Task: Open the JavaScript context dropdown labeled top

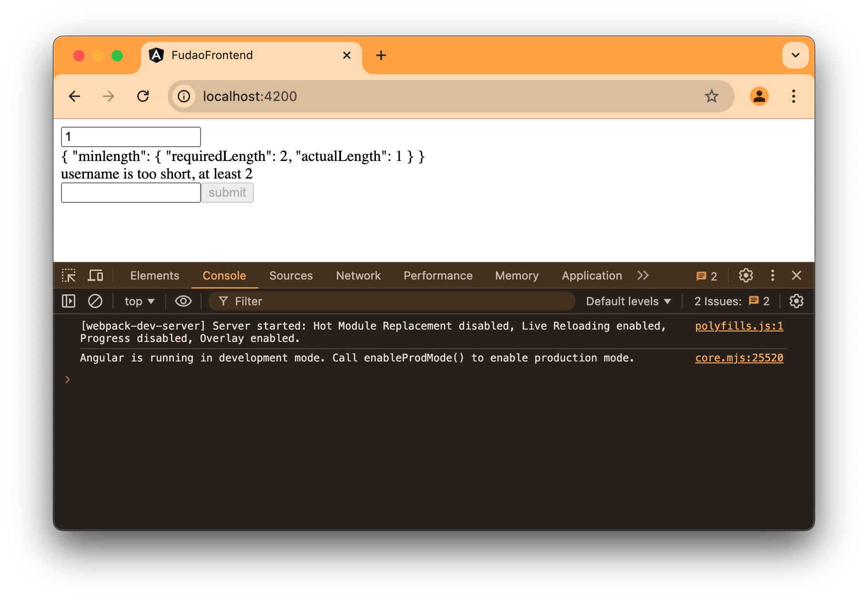Action: [x=138, y=301]
